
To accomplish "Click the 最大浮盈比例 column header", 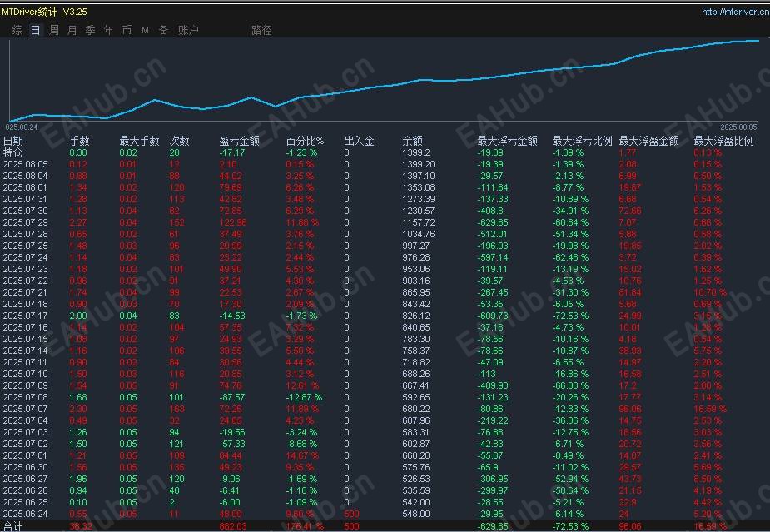I will 723,141.
